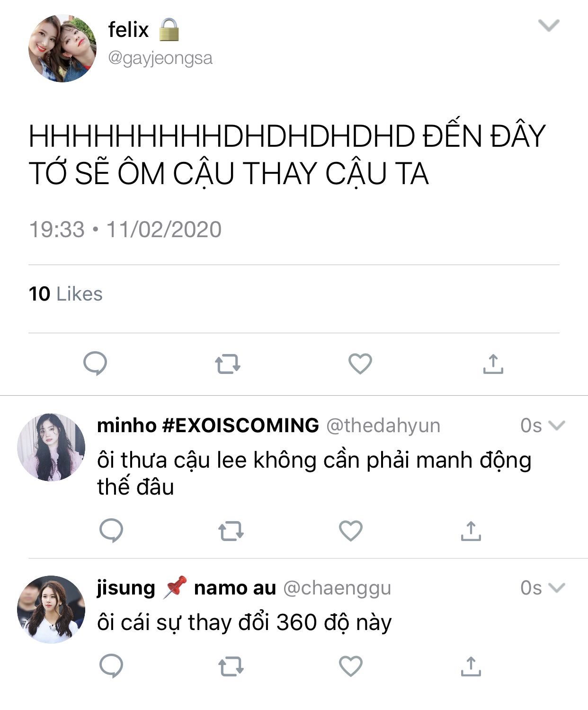Retweet minho's reply
The width and height of the screenshot is (588, 710).
click(231, 531)
